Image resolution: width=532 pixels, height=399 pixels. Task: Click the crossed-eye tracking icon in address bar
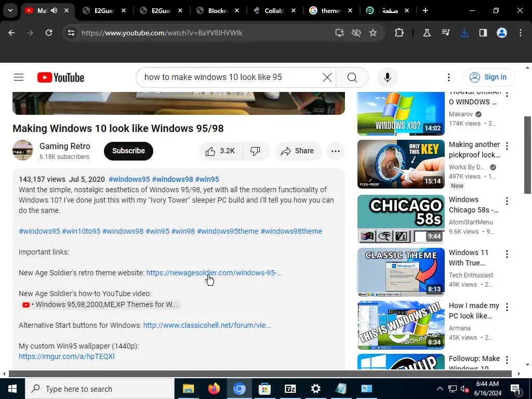(x=356, y=33)
